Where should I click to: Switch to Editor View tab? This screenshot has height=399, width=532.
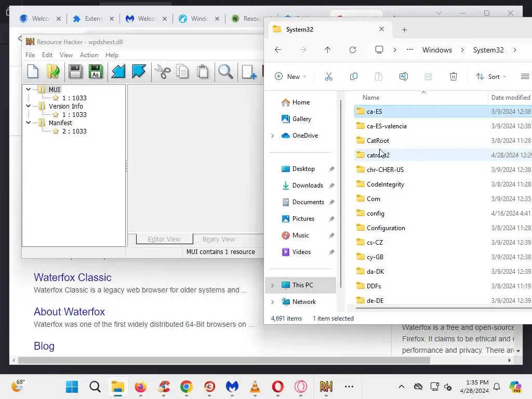(165, 239)
